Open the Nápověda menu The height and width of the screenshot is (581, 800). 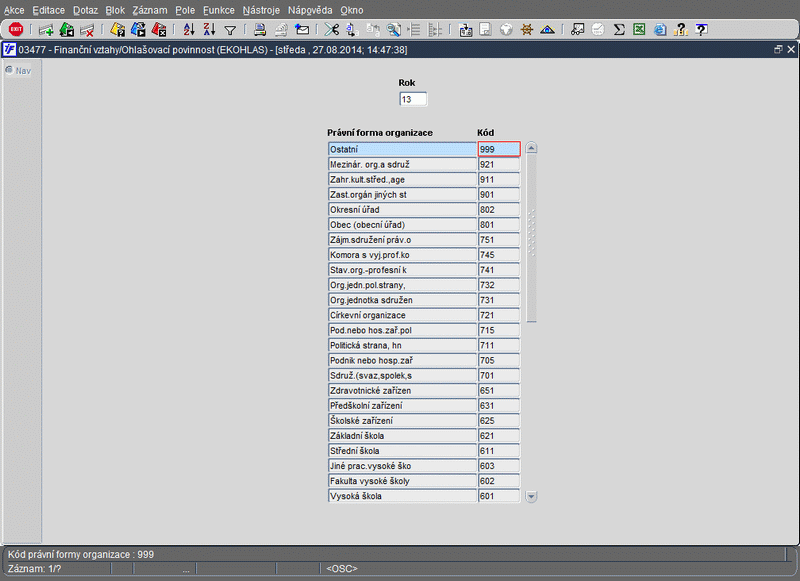tap(310, 10)
